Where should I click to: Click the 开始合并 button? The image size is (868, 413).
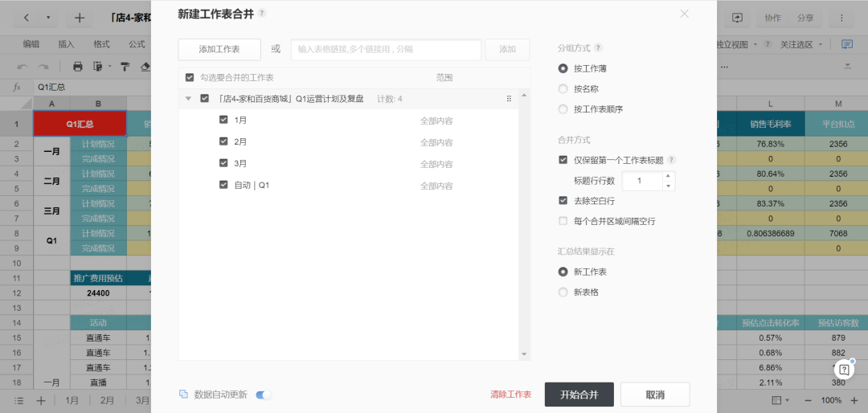coord(579,395)
